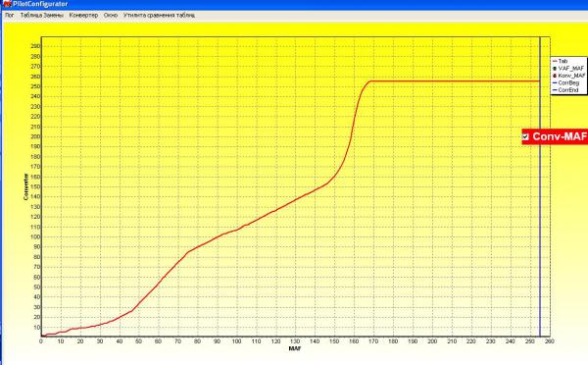Select the CorrBeg legend entry
This screenshot has width=588, height=365.
click(x=565, y=82)
